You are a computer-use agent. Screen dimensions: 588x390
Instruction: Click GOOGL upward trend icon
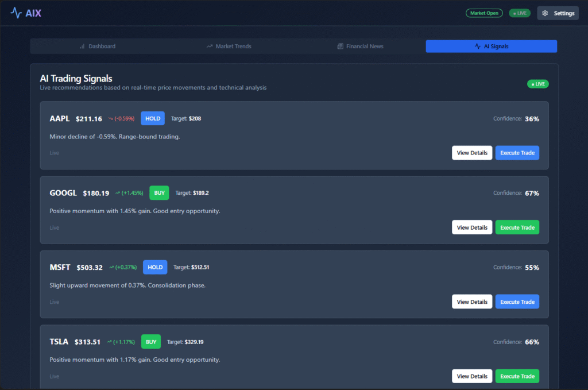pyautogui.click(x=117, y=193)
